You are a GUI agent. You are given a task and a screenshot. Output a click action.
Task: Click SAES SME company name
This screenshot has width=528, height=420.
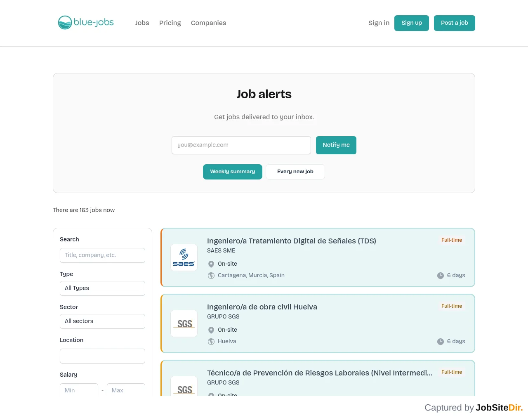(x=221, y=251)
